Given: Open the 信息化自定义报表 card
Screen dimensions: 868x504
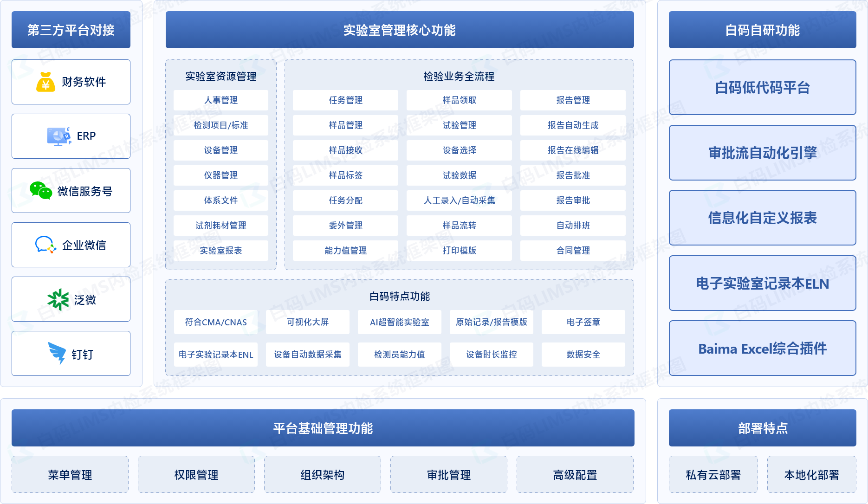Looking at the screenshot, I should 763,218.
